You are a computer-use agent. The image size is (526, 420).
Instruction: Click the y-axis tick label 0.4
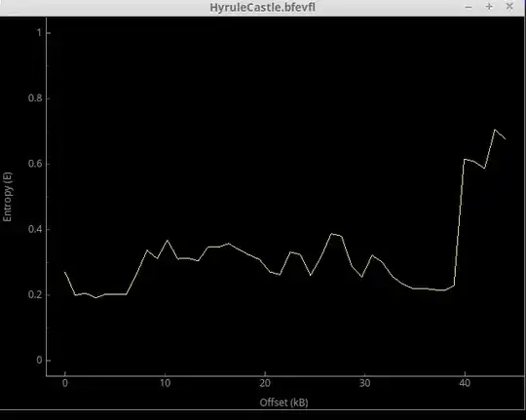tap(35, 229)
